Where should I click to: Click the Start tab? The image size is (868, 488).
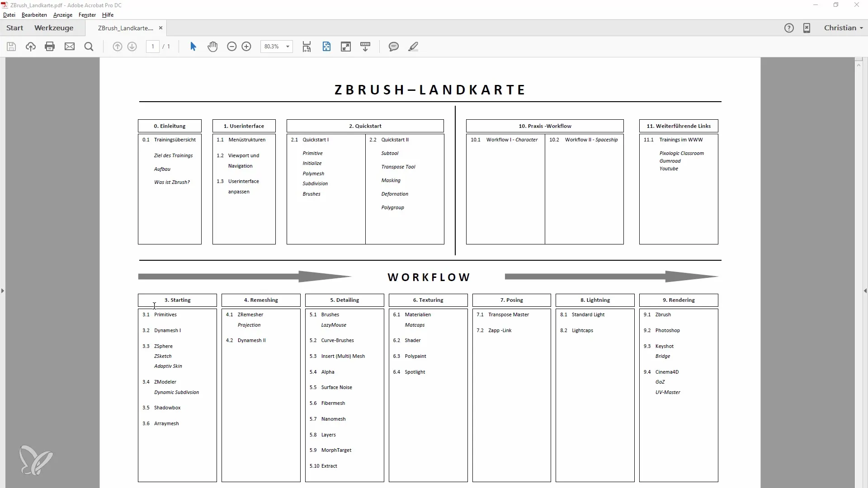tap(14, 28)
